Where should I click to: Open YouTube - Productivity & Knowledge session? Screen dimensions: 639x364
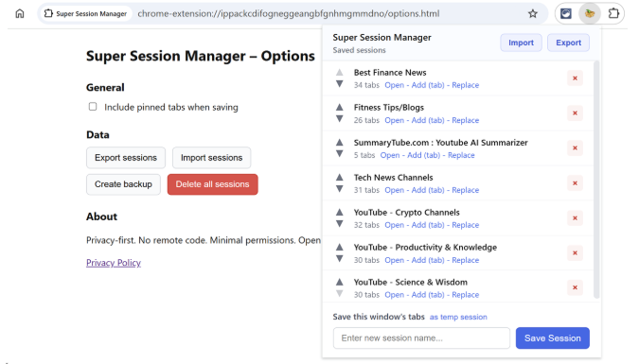pos(395,260)
